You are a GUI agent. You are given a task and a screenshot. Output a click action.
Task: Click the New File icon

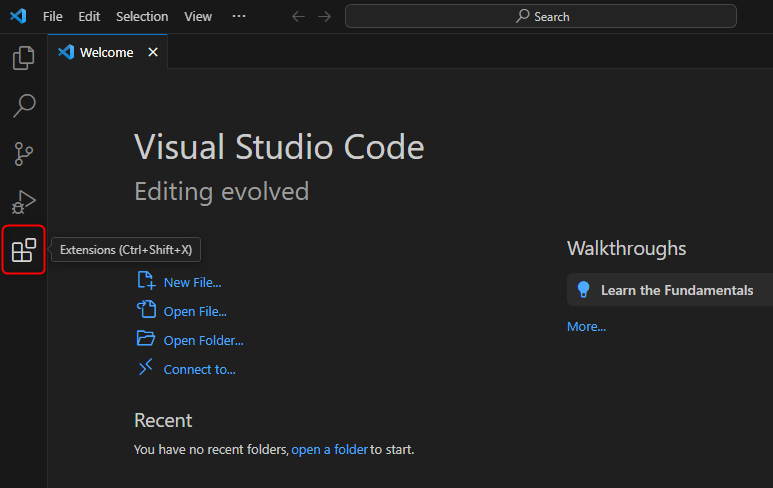pos(146,280)
